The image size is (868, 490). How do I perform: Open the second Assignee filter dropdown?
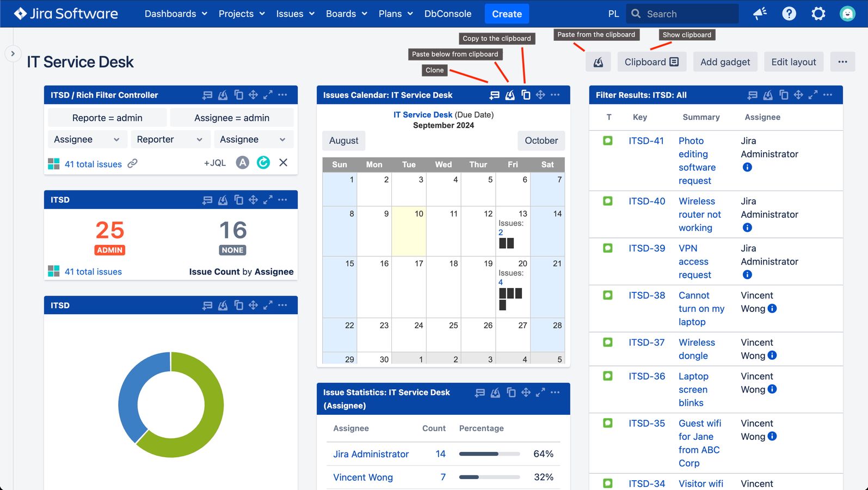[x=253, y=139]
